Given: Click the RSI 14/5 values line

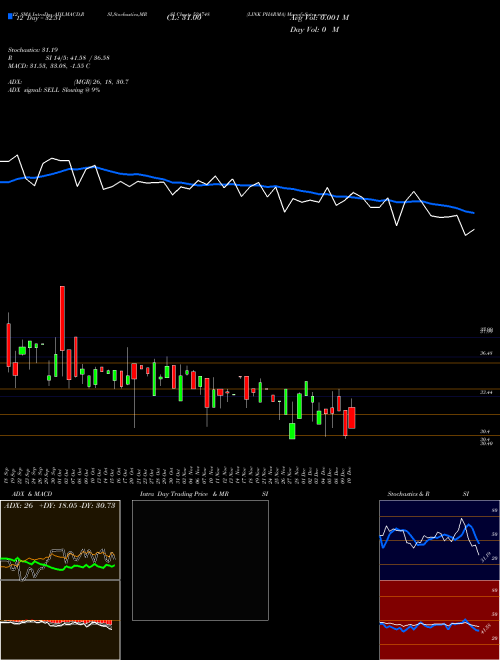Looking at the screenshot, I should [x=59, y=58].
